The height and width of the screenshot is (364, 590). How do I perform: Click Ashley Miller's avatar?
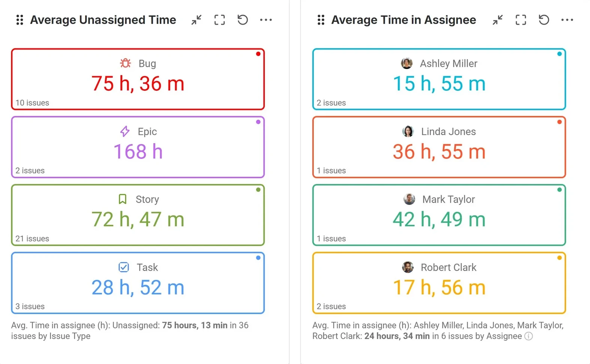pyautogui.click(x=407, y=63)
